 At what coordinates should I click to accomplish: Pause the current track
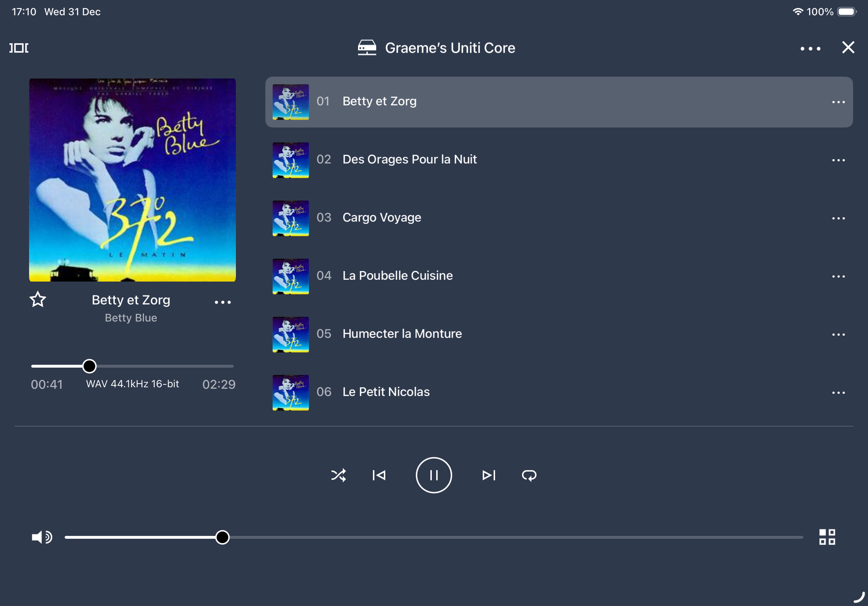pos(434,475)
